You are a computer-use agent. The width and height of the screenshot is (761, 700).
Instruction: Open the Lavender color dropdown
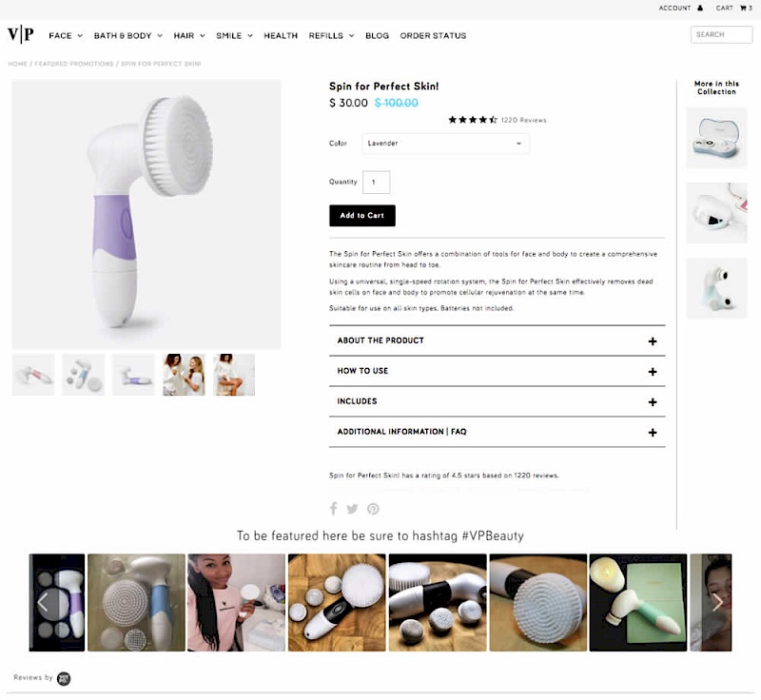[445, 144]
